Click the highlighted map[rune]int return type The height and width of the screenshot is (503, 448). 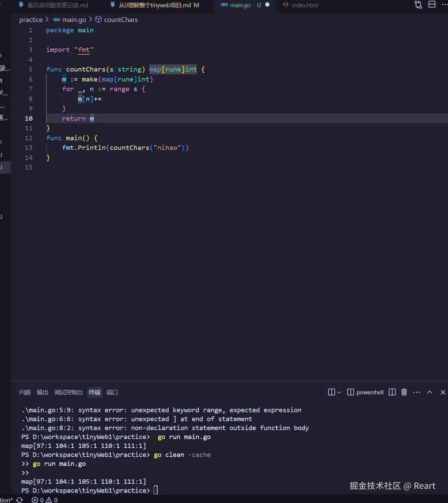click(x=173, y=69)
